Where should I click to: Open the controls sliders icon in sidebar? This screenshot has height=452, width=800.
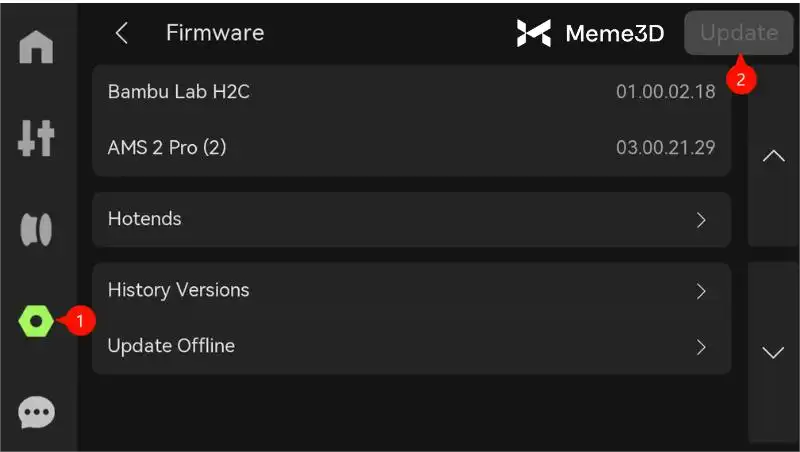tap(37, 140)
